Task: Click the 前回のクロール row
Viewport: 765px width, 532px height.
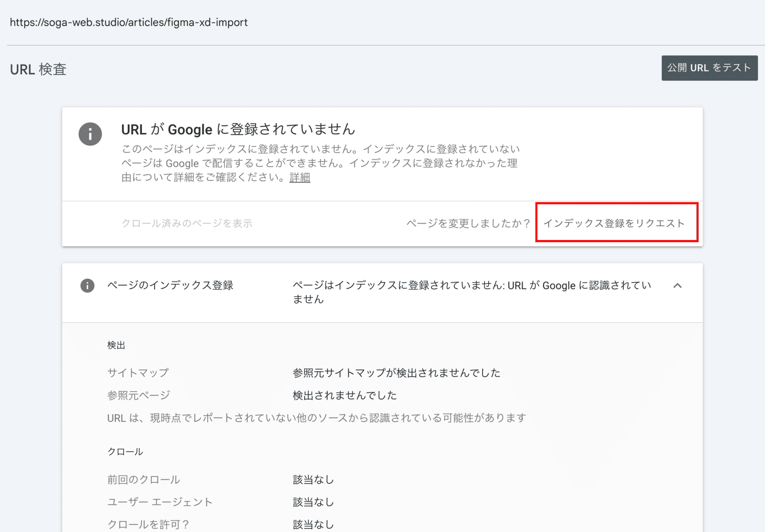Action: click(143, 479)
